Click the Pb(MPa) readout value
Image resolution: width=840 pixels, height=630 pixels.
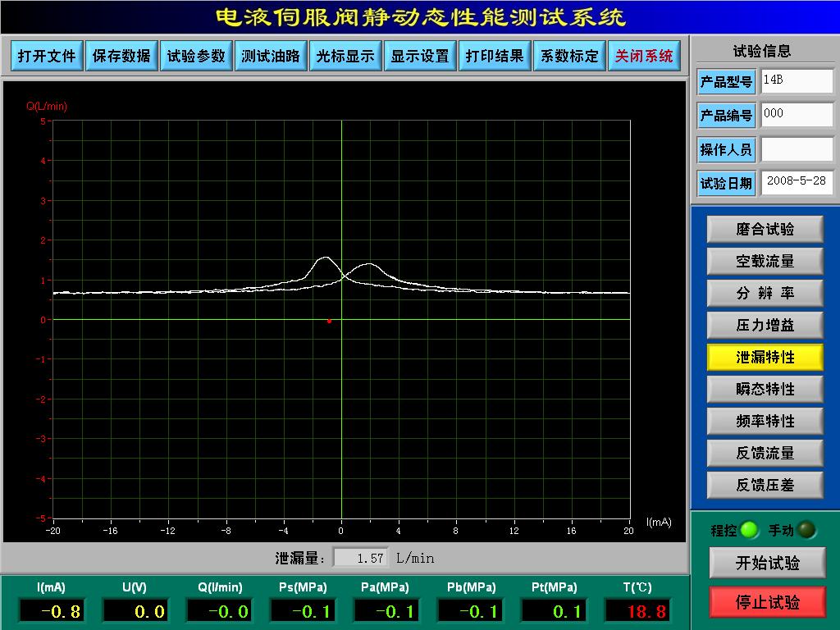pos(470,610)
